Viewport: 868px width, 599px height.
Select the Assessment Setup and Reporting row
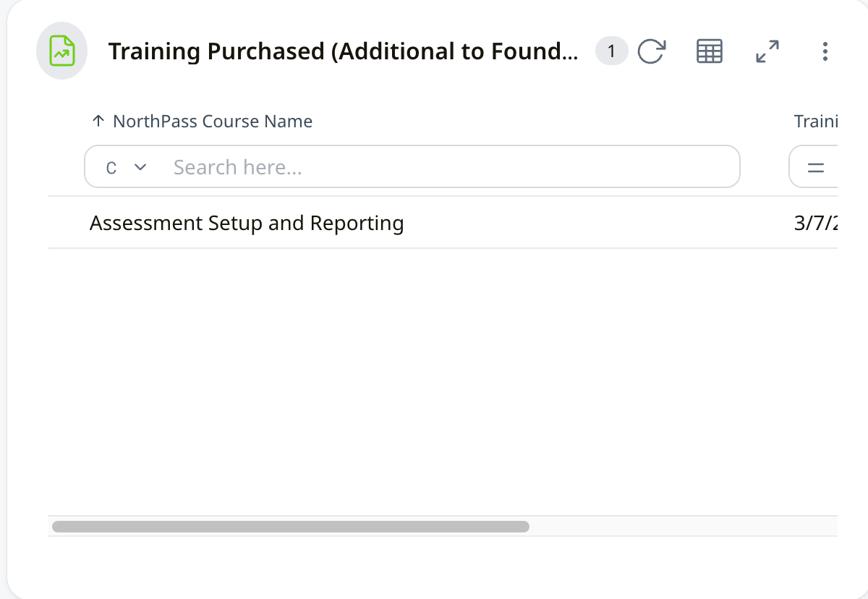247,223
